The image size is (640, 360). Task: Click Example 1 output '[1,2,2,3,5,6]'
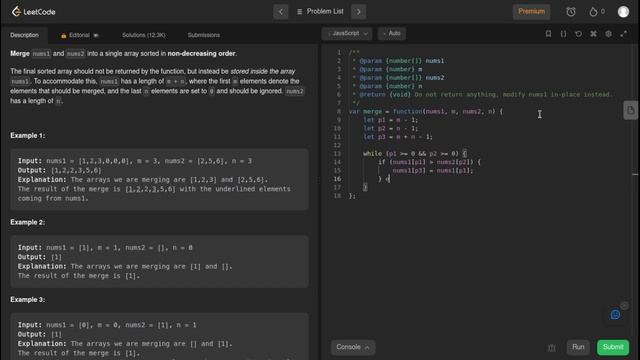tap(76, 171)
